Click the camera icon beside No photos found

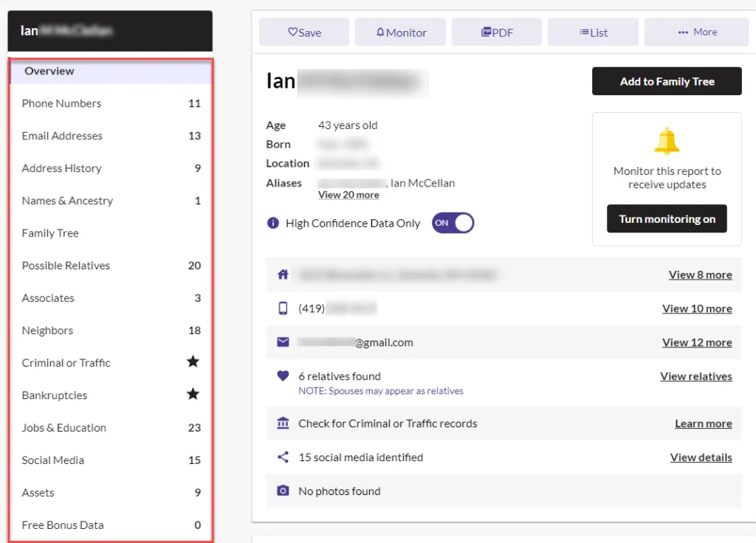click(282, 491)
